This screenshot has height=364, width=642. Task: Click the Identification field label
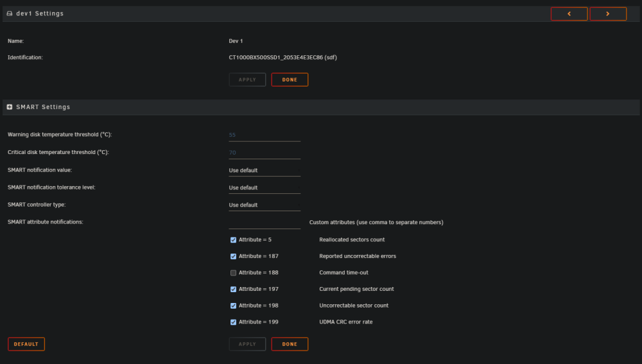(25, 57)
